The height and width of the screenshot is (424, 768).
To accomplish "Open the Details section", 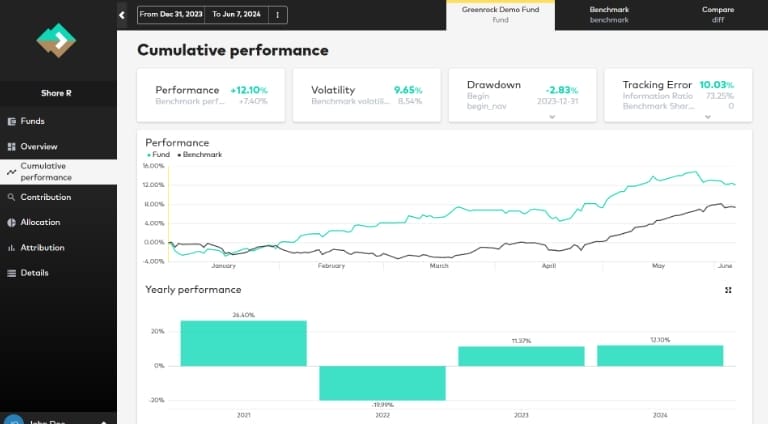I will point(34,273).
